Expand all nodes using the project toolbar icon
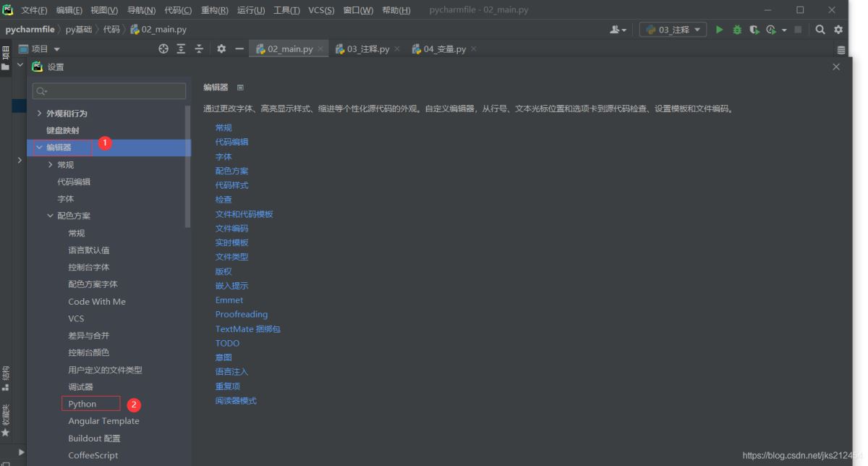This screenshot has width=868, height=466. (x=181, y=49)
